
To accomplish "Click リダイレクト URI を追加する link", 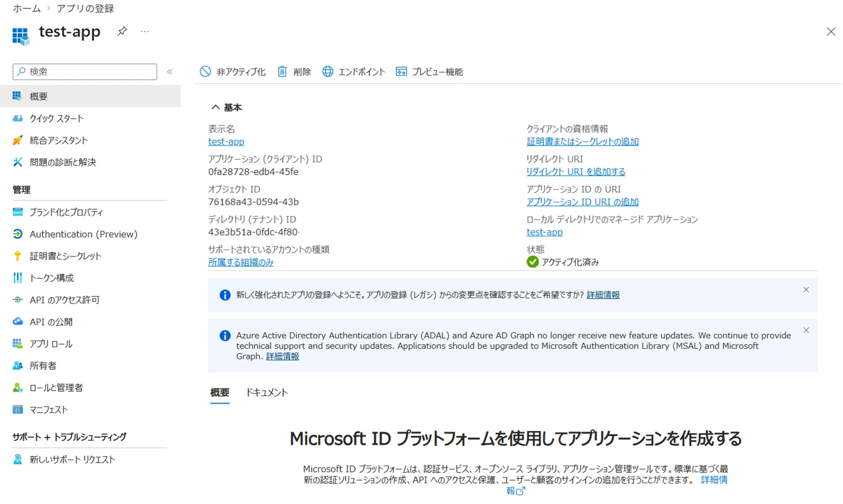I will [575, 172].
